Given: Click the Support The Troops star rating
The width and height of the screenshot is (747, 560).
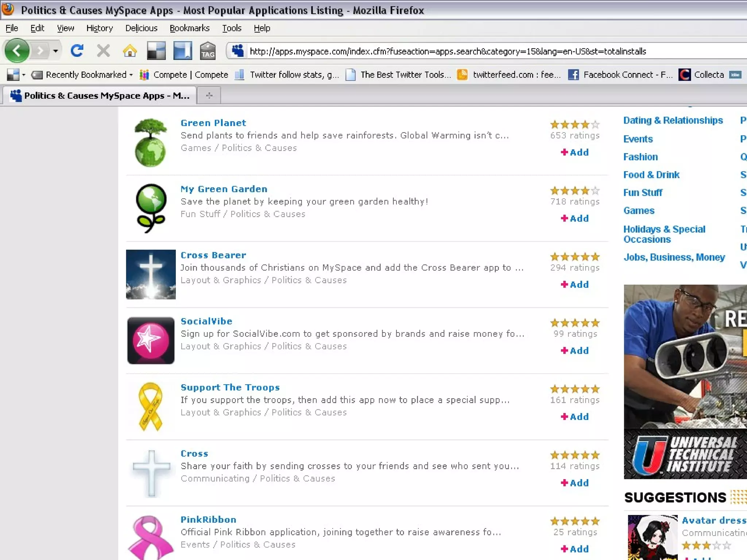Looking at the screenshot, I should [x=574, y=389].
